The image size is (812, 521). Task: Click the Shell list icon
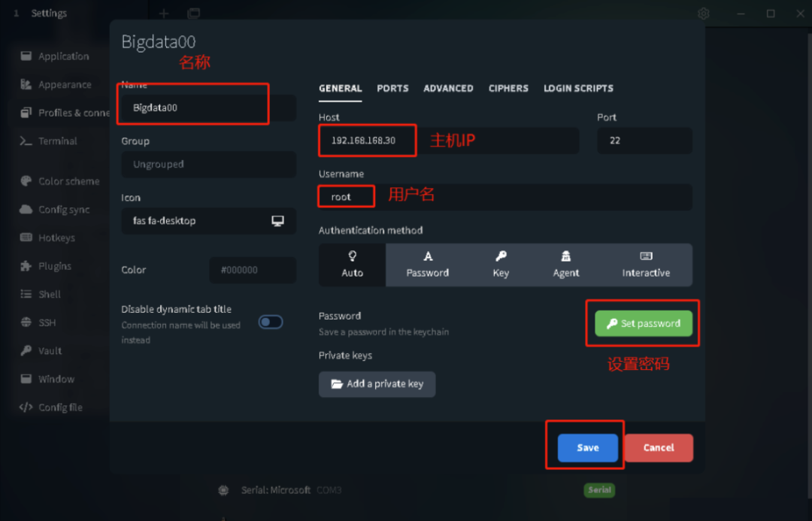pyautogui.click(x=26, y=294)
